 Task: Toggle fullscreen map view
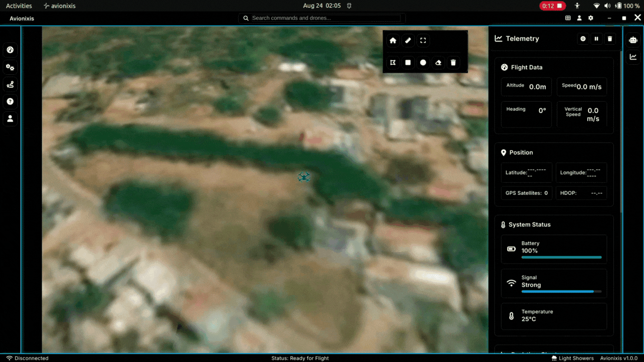423,40
